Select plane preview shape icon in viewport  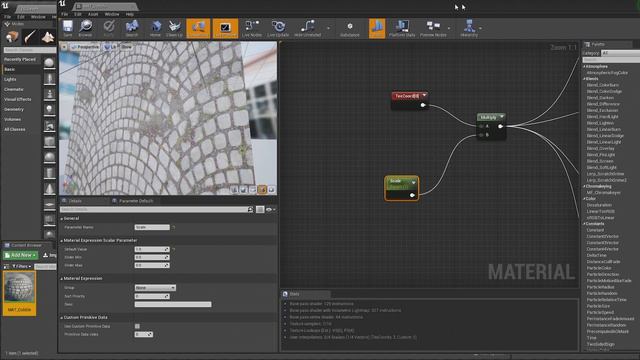[x=253, y=189]
